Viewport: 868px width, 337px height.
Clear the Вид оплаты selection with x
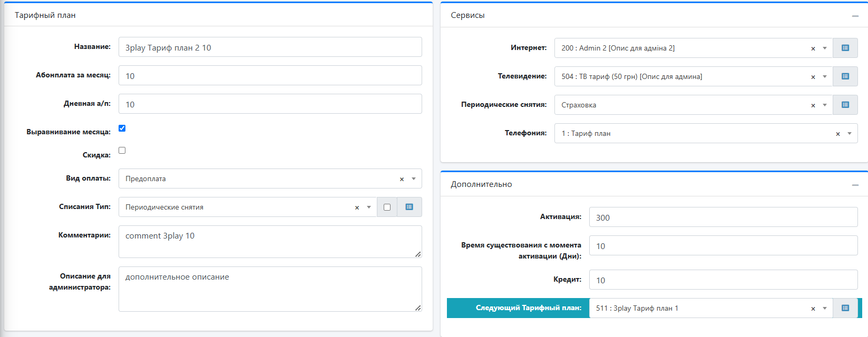coord(402,179)
